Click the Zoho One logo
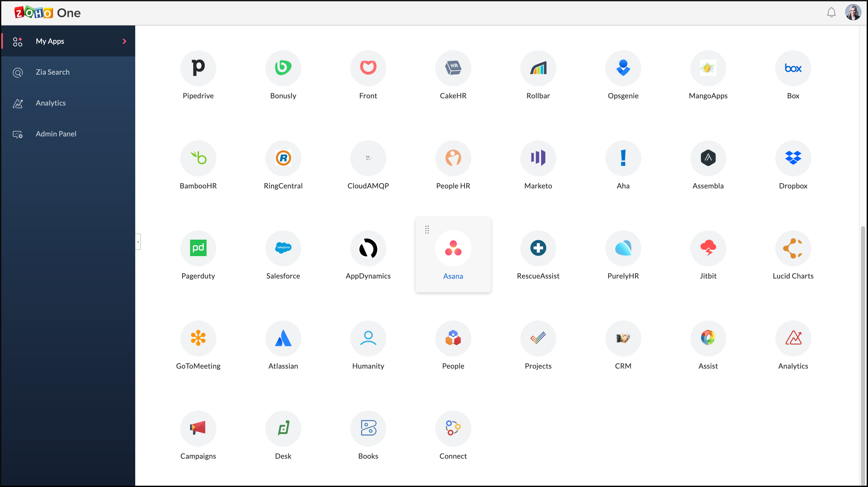This screenshot has height=487, width=868. 47,12
